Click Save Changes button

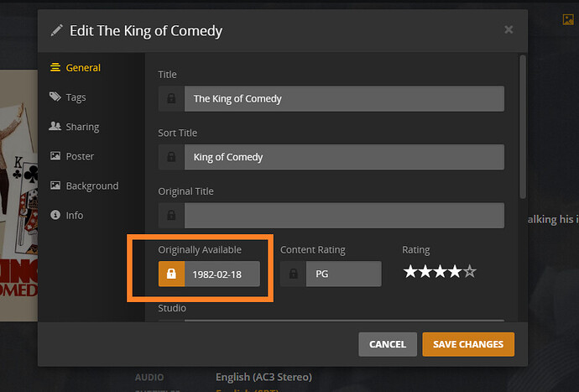[468, 344]
